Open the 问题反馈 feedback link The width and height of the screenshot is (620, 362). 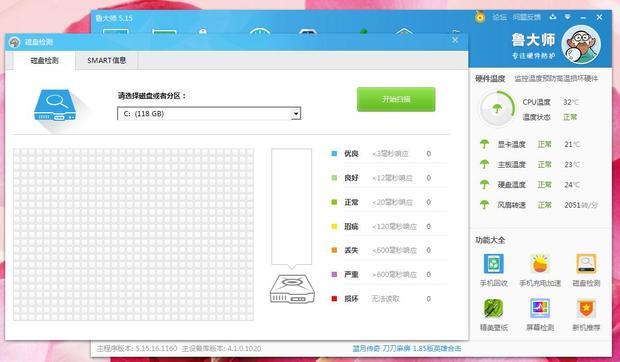pos(527,17)
